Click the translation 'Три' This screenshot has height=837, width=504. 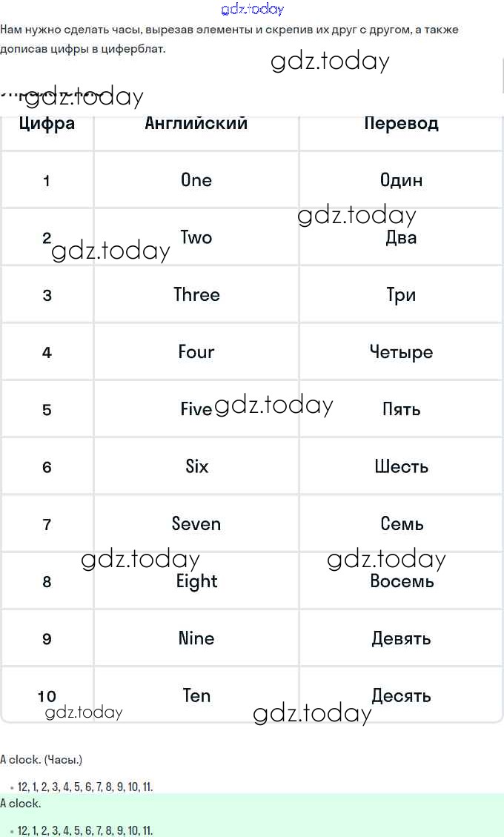[x=401, y=295]
